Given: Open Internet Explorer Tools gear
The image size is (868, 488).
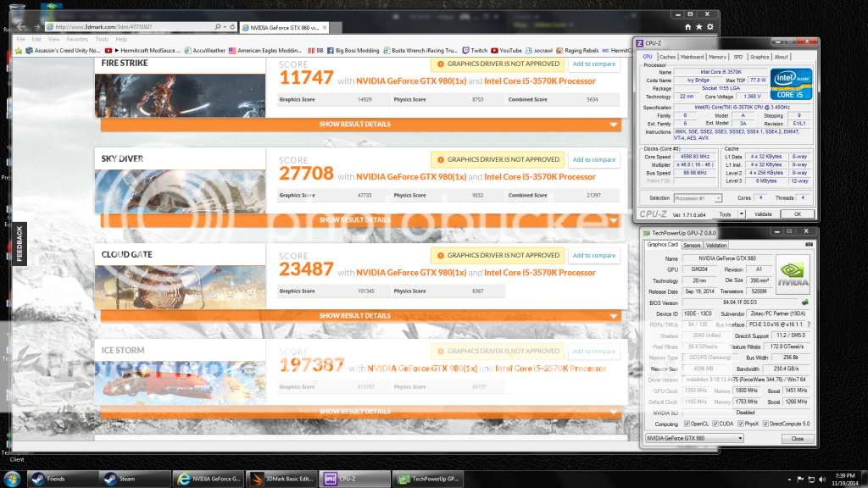Looking at the screenshot, I should pos(710,26).
